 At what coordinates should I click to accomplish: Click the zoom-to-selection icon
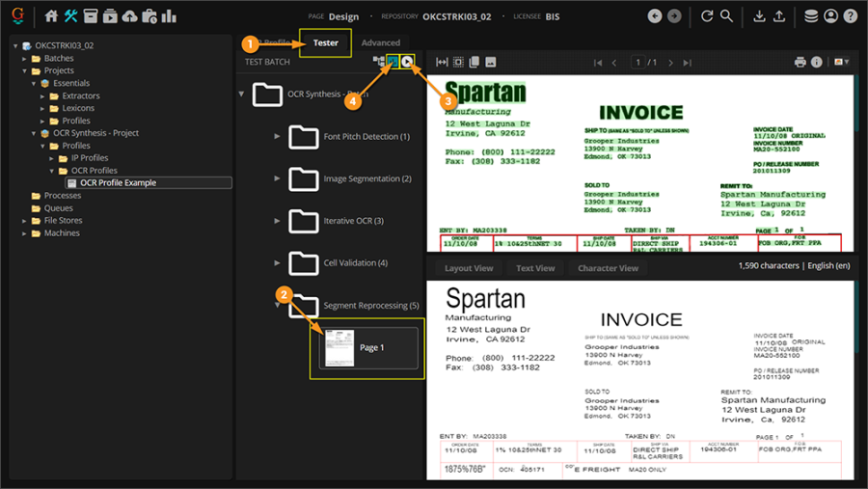coord(458,62)
